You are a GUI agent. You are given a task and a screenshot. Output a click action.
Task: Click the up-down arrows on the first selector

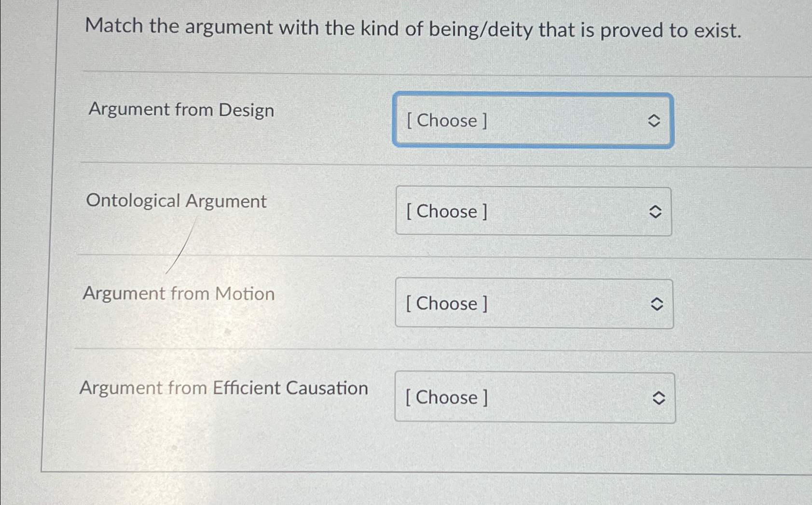(x=655, y=121)
